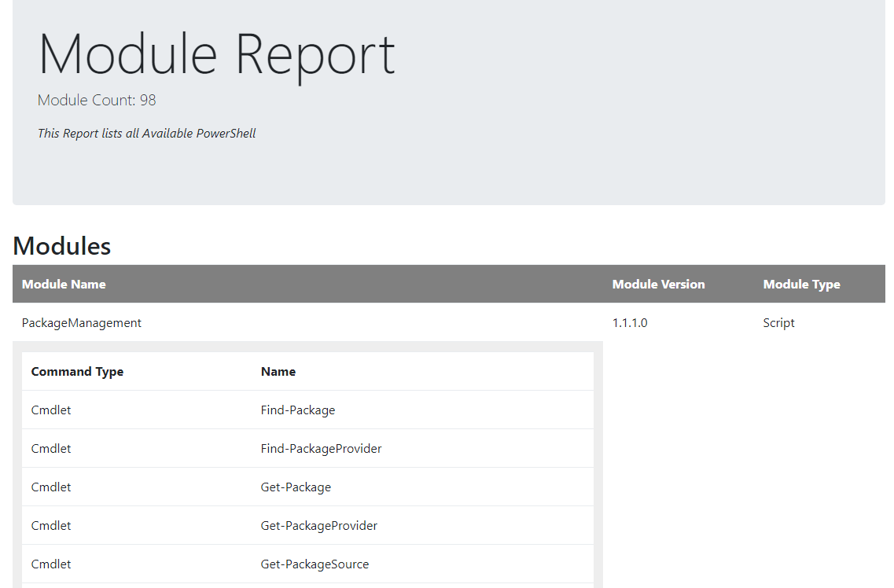This screenshot has height=588, width=894.
Task: Sort by Module Type column header
Action: [x=801, y=284]
